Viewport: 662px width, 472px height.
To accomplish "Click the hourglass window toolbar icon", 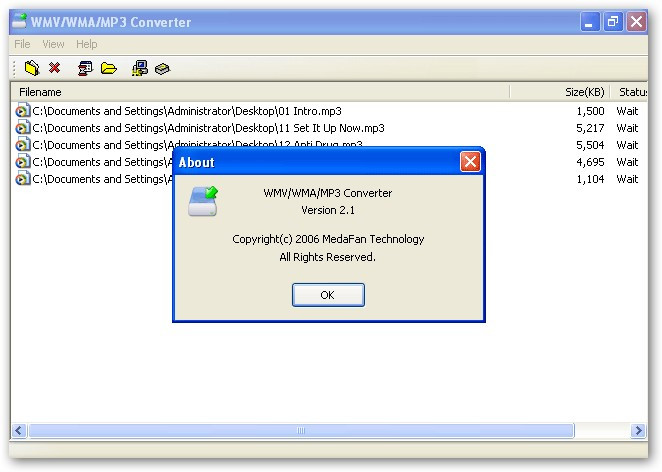I will (x=85, y=68).
